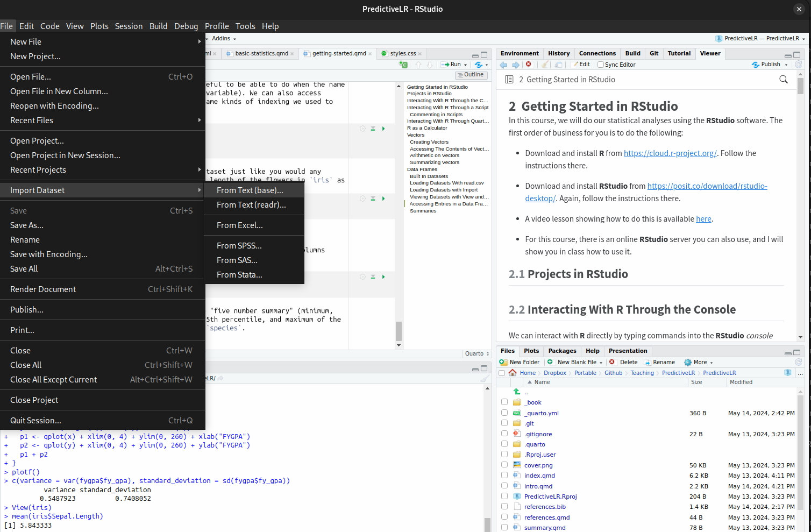Open the Tools menu in menu bar
This screenshot has height=532, width=811.
tap(245, 26)
